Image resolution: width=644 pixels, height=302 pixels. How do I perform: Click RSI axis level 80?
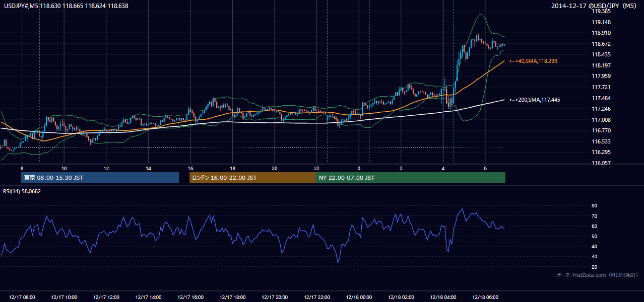594,206
